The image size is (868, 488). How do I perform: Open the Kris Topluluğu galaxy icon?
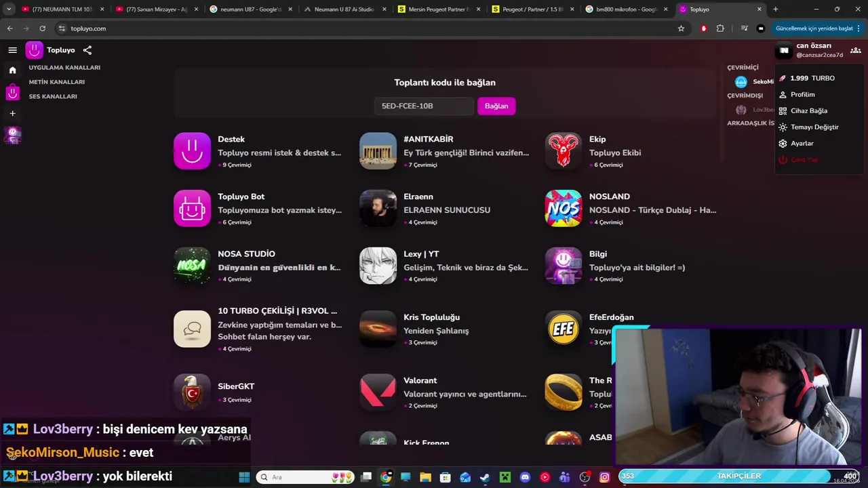coord(378,329)
